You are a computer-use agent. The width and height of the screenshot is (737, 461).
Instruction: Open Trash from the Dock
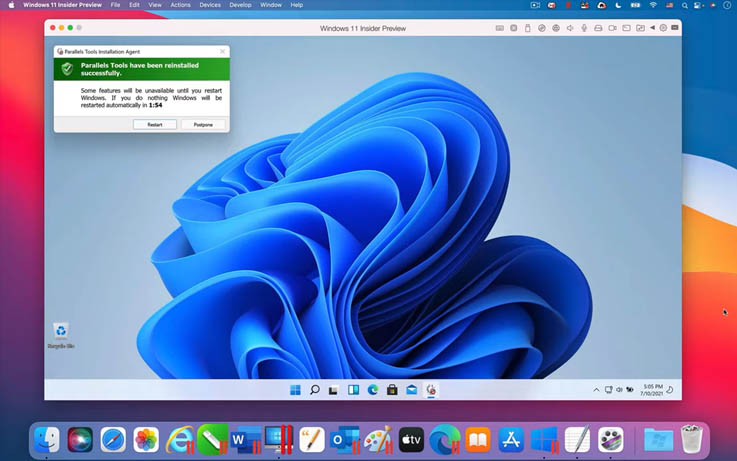click(691, 438)
